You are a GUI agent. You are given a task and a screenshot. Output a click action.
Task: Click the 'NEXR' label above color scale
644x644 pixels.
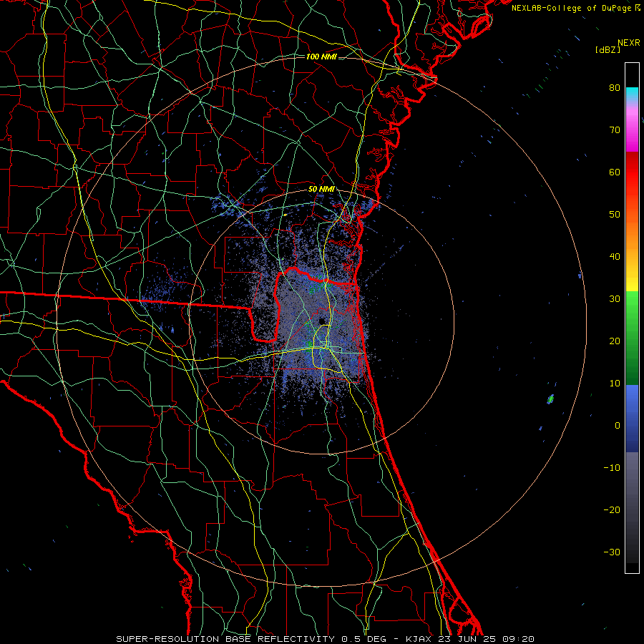(628, 43)
